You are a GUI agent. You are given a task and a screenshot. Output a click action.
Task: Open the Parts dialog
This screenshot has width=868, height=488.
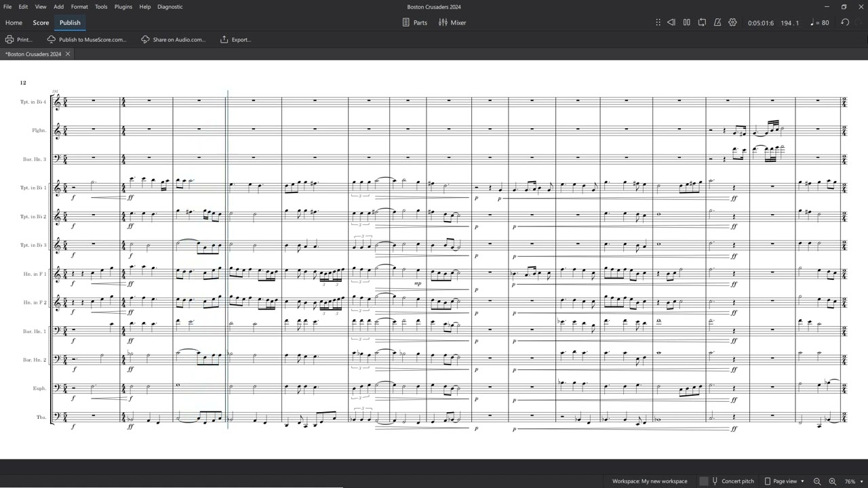[414, 22]
